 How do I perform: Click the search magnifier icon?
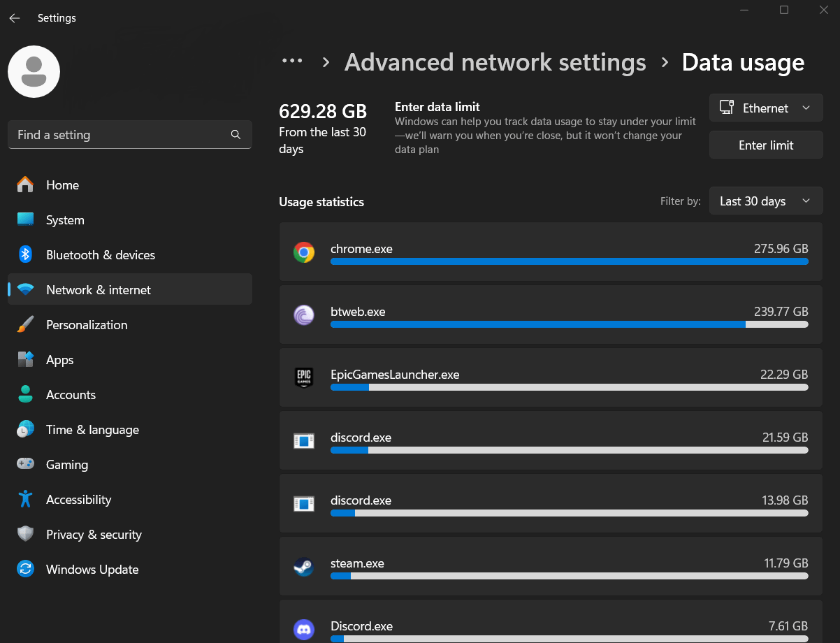(236, 135)
